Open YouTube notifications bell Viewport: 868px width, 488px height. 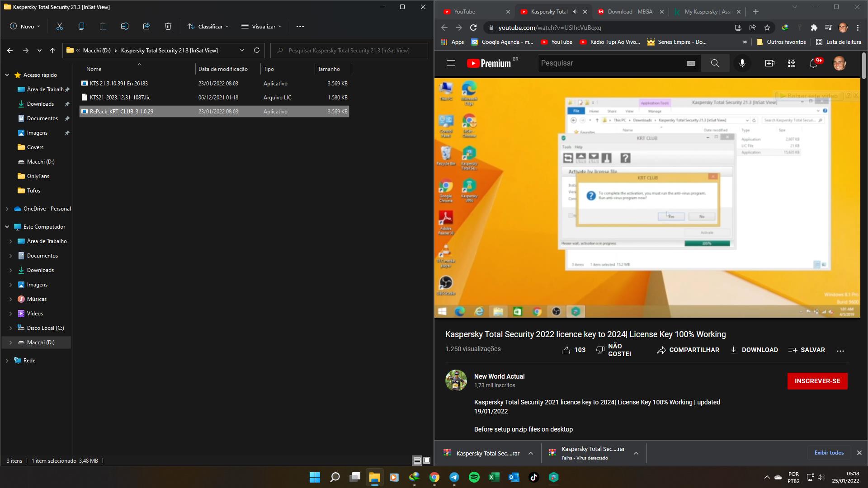click(813, 63)
